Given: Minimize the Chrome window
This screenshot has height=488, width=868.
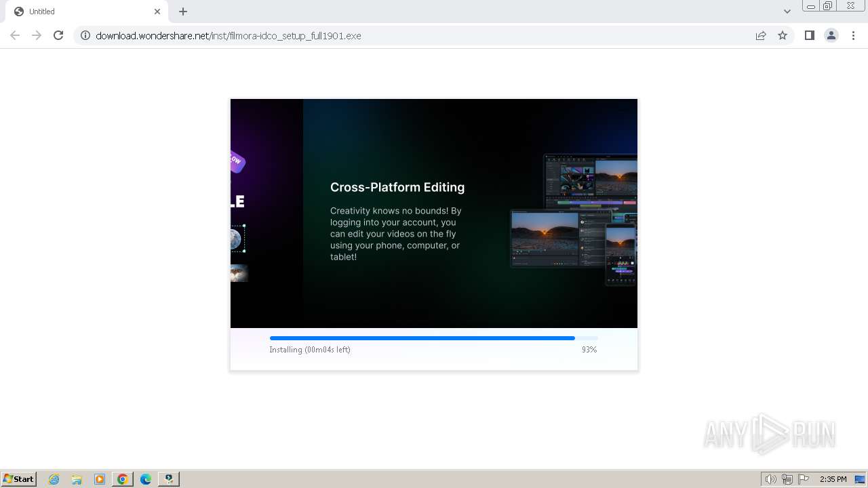Looking at the screenshot, I should 810,6.
